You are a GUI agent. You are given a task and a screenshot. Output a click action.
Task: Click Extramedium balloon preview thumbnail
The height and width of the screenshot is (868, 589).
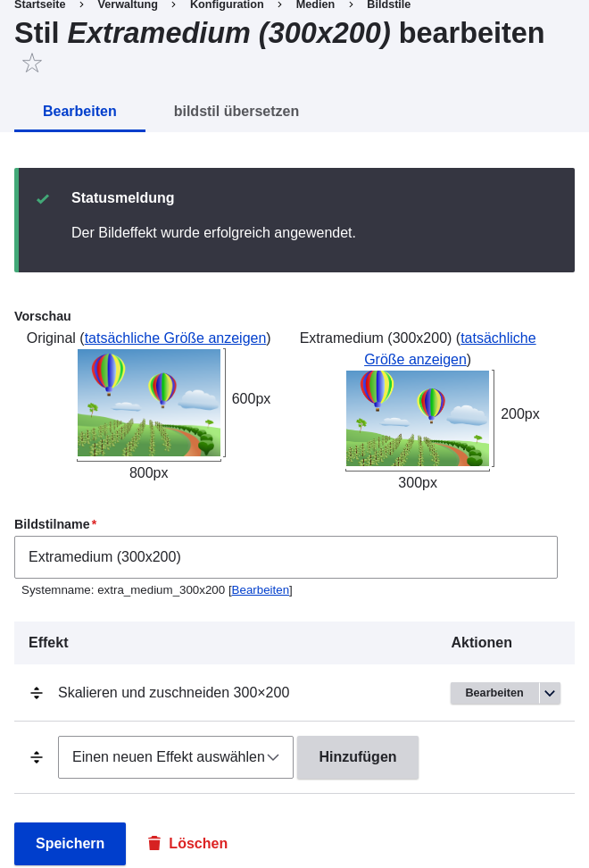[418, 418]
